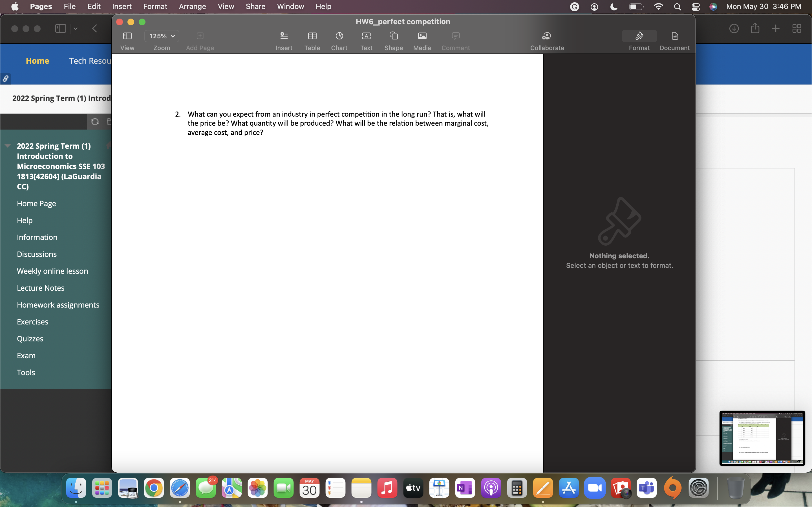Open Homework assignments in the sidebar
Image resolution: width=812 pixels, height=507 pixels.
58,305
